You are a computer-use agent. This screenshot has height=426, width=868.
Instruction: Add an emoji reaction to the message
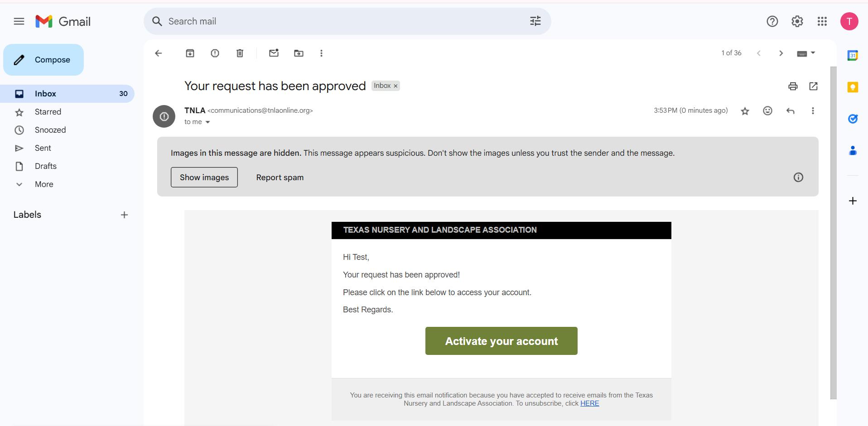click(x=767, y=111)
